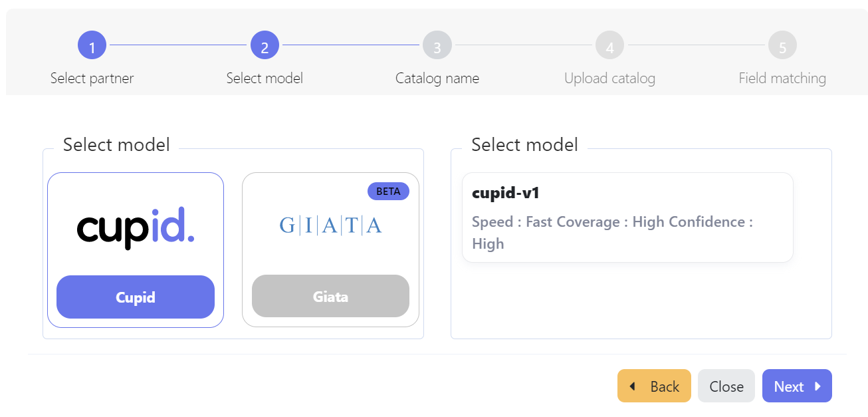Viewport: 868px width, 417px height.
Task: Click the right arrow icon in Next
Action: pyautogui.click(x=817, y=386)
